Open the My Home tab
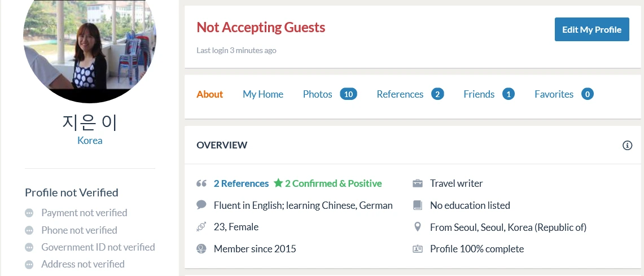Image resolution: width=644 pixels, height=276 pixels. click(x=263, y=94)
